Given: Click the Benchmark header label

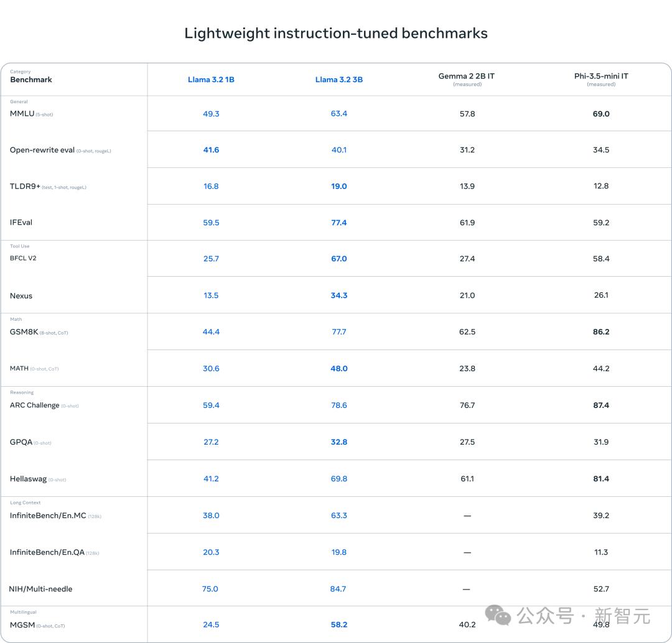Looking at the screenshot, I should click(31, 80).
